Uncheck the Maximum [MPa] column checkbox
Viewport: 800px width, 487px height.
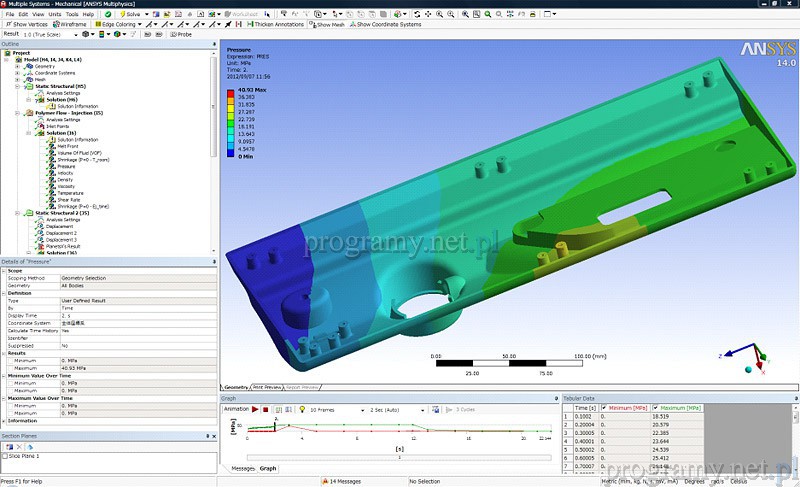[x=656, y=408]
